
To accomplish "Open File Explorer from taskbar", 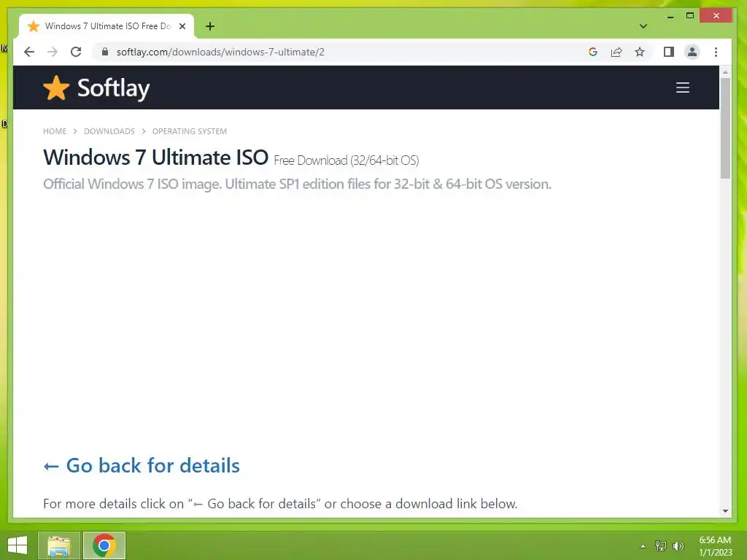I will pos(58,545).
